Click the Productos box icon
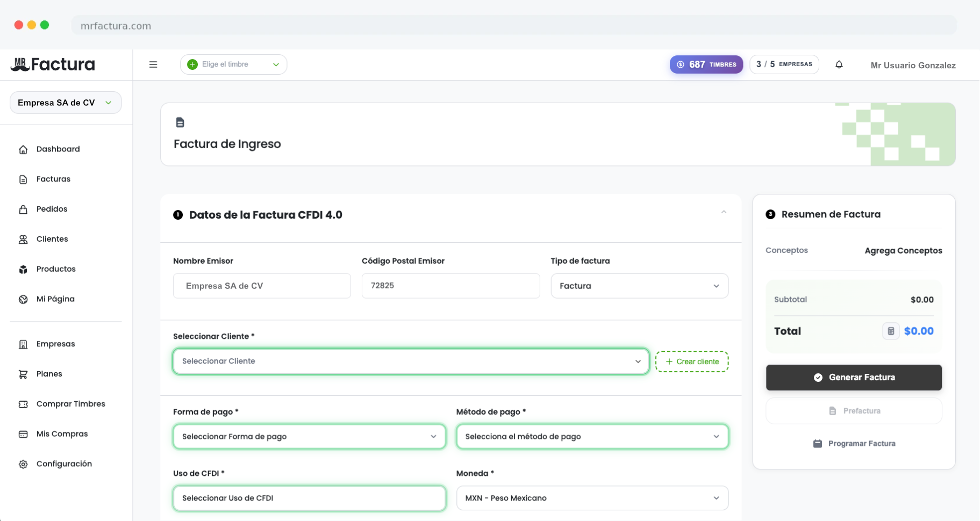 click(23, 269)
